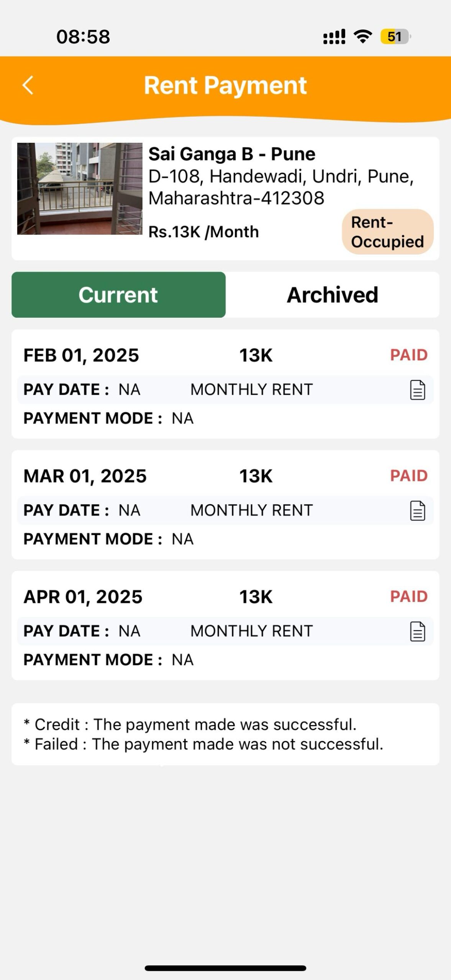
Task: Tap PAID status on FEB 01 entry
Action: (408, 355)
